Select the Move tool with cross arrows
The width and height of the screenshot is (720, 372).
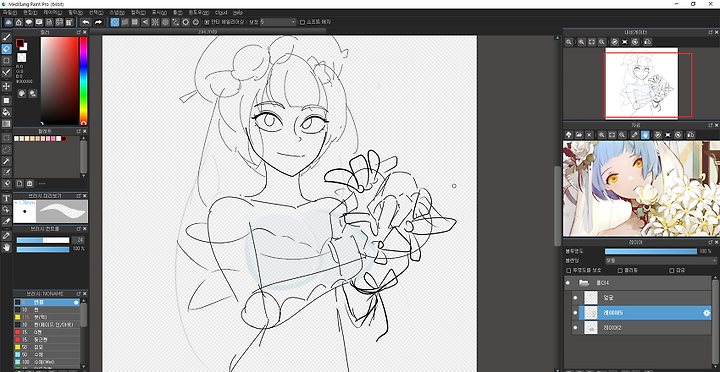[6, 86]
